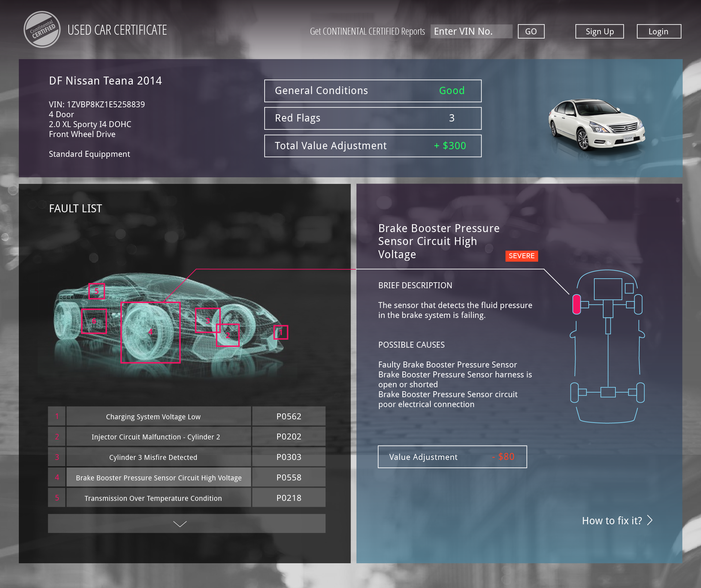Screen dimensions: 701x588
Task: Click the Total Value Adjustment box
Action: click(373, 146)
